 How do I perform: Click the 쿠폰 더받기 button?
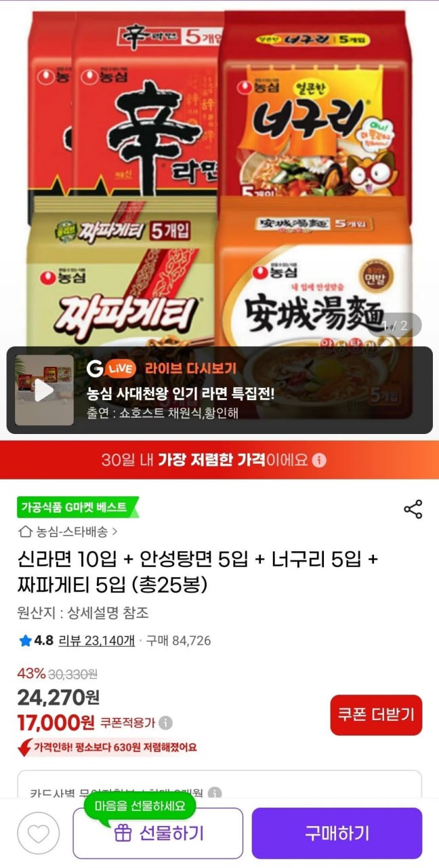coord(376,715)
